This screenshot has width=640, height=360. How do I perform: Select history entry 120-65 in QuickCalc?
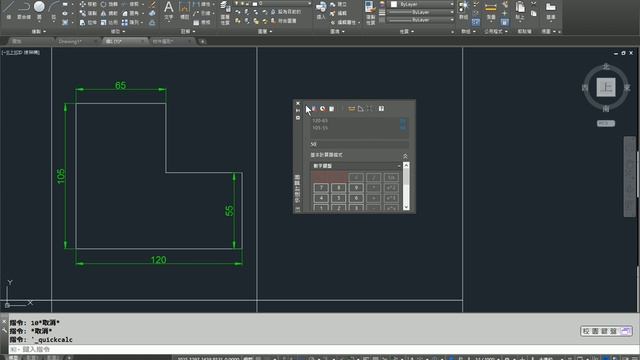(x=320, y=121)
